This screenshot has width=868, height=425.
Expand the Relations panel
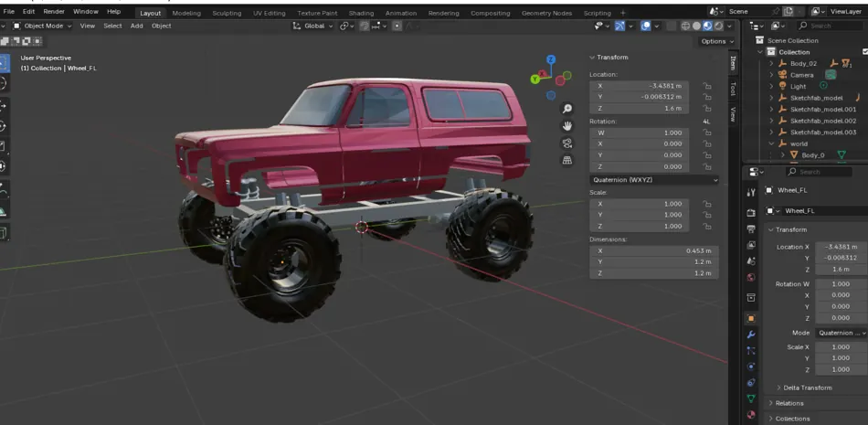point(789,403)
